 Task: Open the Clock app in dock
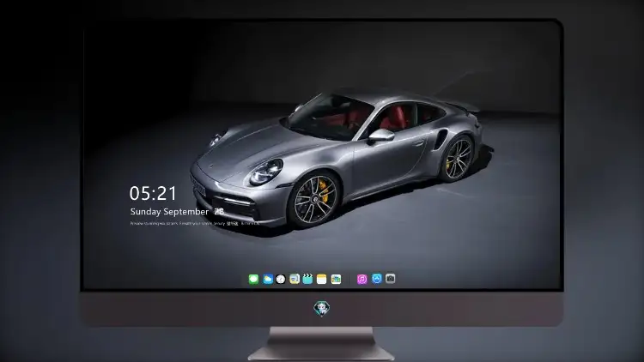[x=281, y=279]
